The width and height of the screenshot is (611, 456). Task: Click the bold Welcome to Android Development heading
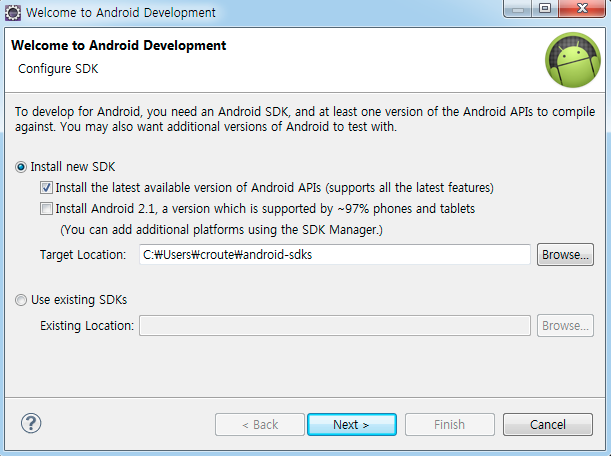tap(118, 45)
